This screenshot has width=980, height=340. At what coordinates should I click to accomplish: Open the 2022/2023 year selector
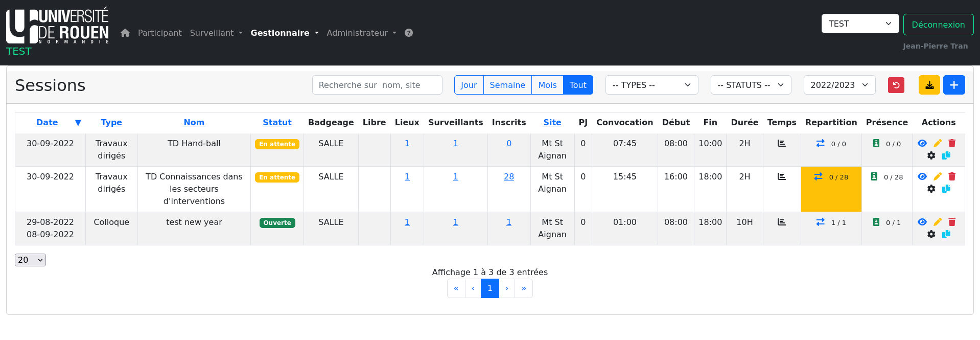click(x=839, y=85)
